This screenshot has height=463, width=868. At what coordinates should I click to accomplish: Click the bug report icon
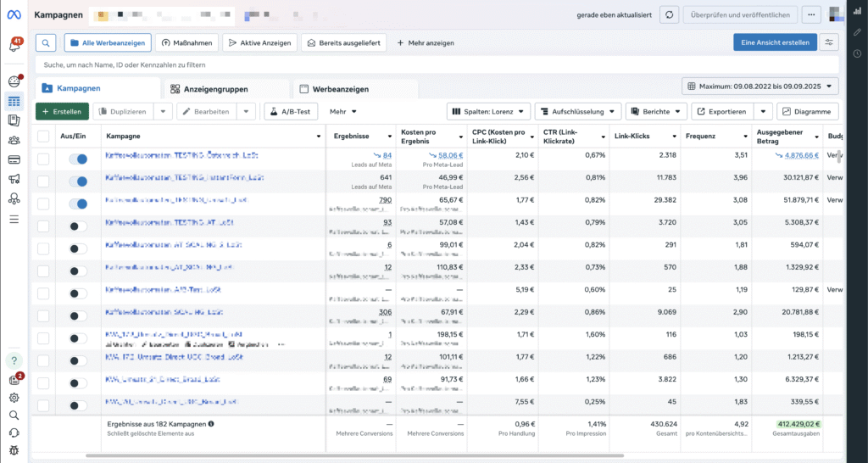click(x=14, y=449)
